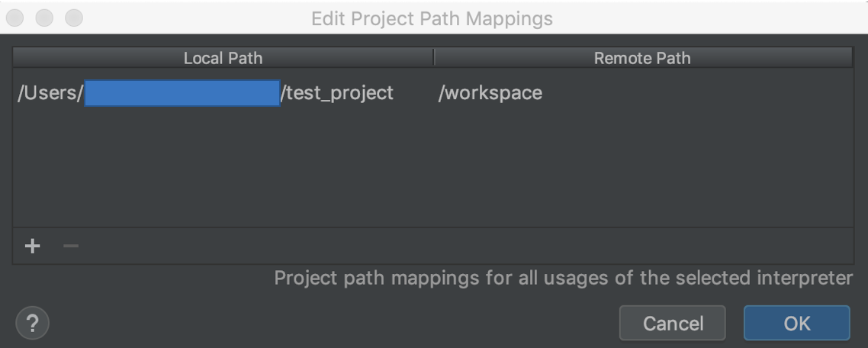Click the Remote Path column header
The width and height of the screenshot is (868, 348).
642,58
